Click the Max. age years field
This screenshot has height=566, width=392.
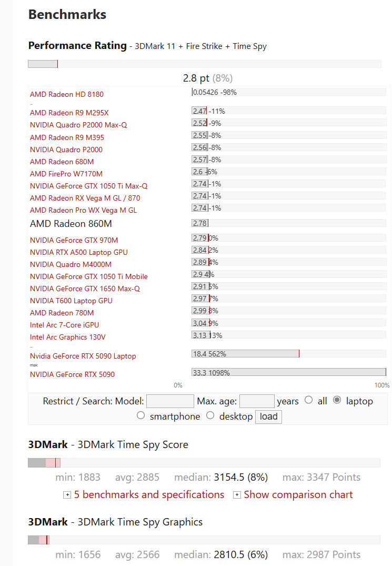257,401
